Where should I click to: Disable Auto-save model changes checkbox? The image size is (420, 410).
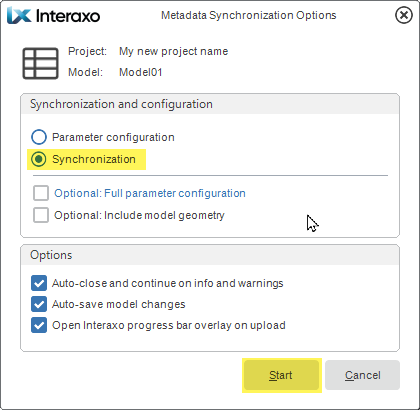pyautogui.click(x=39, y=304)
